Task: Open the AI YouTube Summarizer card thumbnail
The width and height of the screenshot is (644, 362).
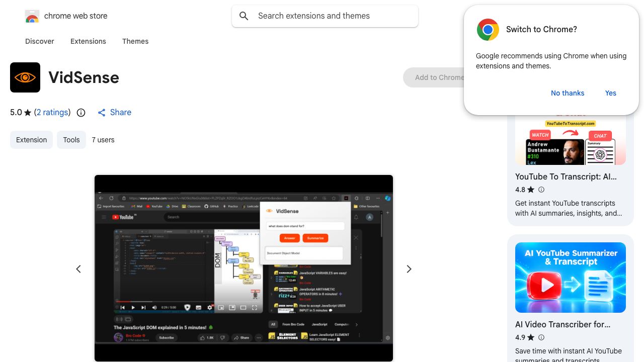Action: (x=571, y=278)
